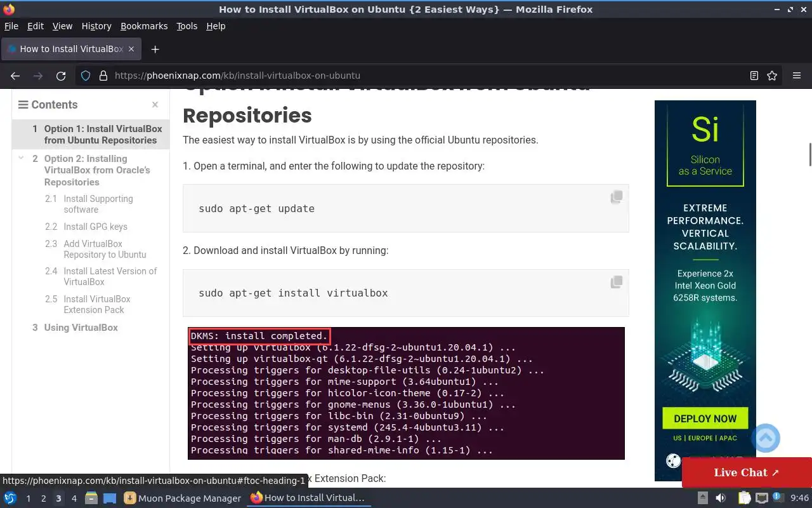Go back to the previous page
The height and width of the screenshot is (508, 812).
pyautogui.click(x=15, y=76)
